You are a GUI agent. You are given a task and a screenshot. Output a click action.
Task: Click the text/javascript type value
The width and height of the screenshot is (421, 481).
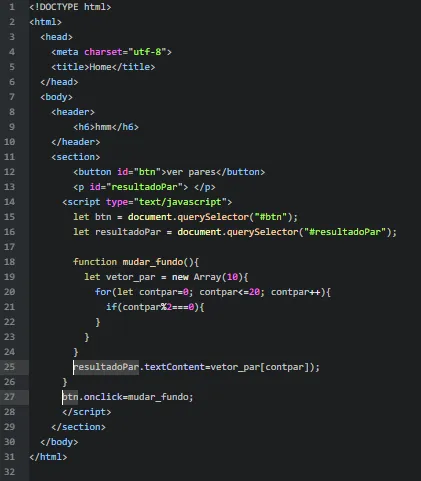pos(180,202)
